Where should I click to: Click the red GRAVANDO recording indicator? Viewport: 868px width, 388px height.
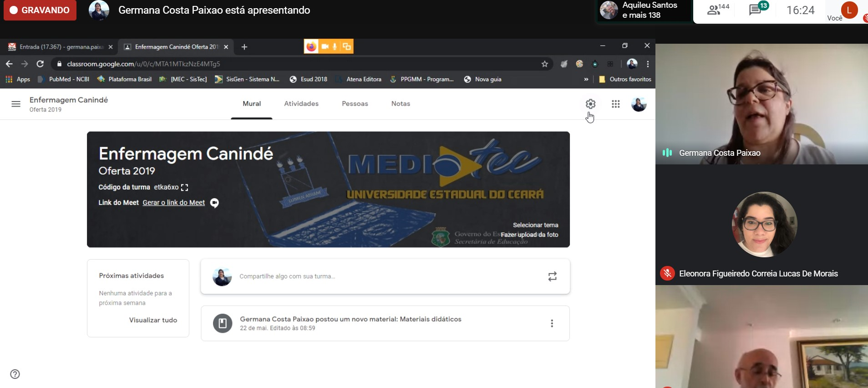40,10
